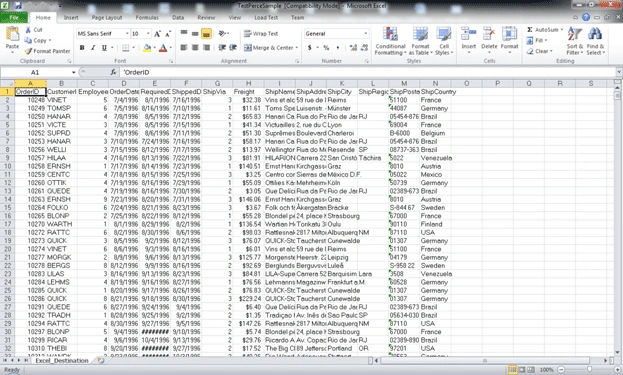Click the Format Painter brush
The width and height of the screenshot is (623, 375).
coord(28,51)
